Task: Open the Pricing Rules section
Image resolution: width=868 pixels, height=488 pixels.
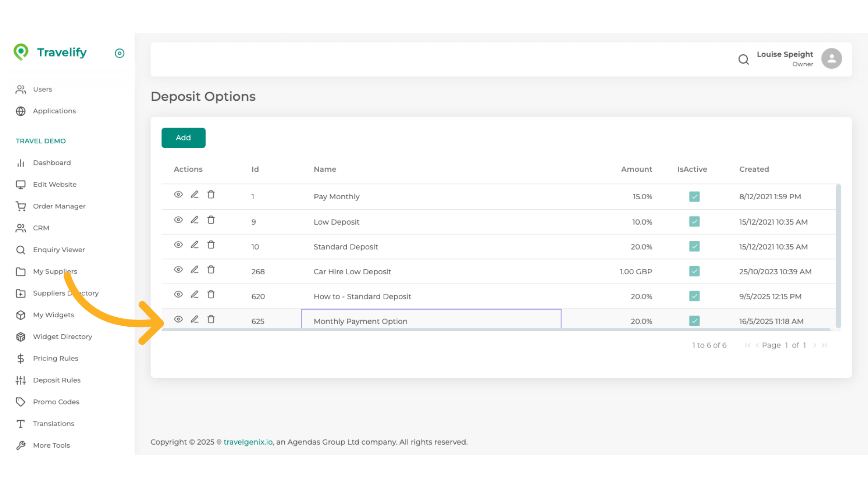Action: [x=56, y=358]
